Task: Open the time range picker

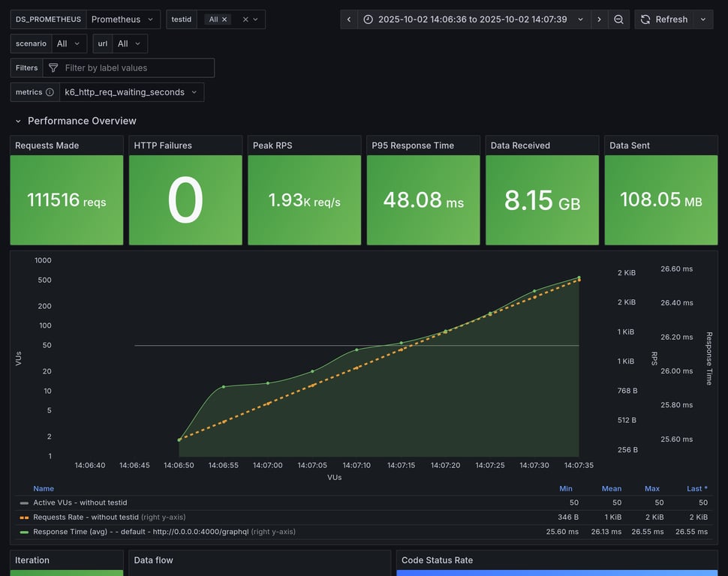Action: point(474,19)
